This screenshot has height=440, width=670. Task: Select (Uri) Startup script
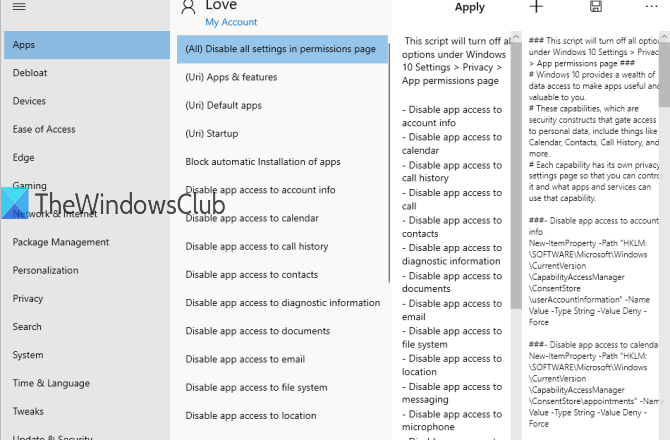click(x=282, y=134)
